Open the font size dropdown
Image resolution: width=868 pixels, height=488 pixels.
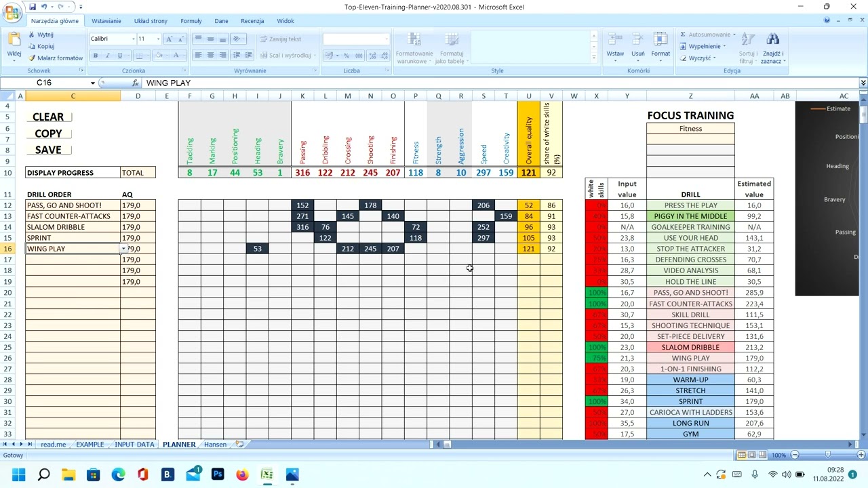click(158, 39)
